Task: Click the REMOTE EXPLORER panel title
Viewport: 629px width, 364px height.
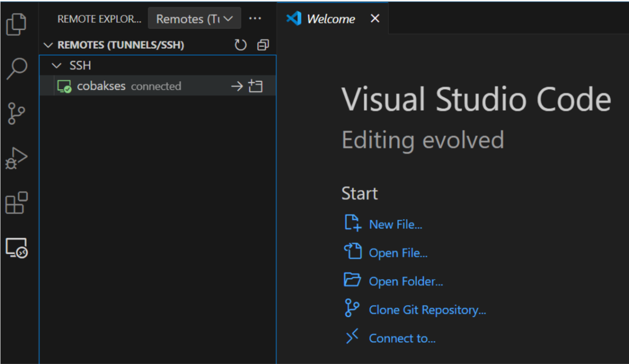Action: [100, 19]
